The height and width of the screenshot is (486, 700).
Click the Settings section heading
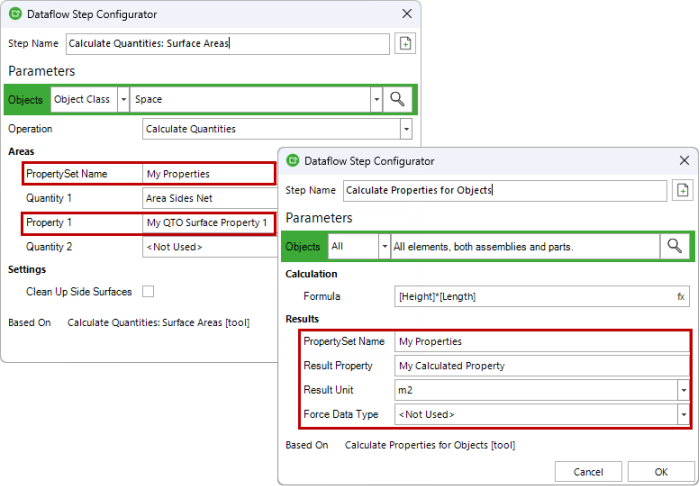pos(27,270)
